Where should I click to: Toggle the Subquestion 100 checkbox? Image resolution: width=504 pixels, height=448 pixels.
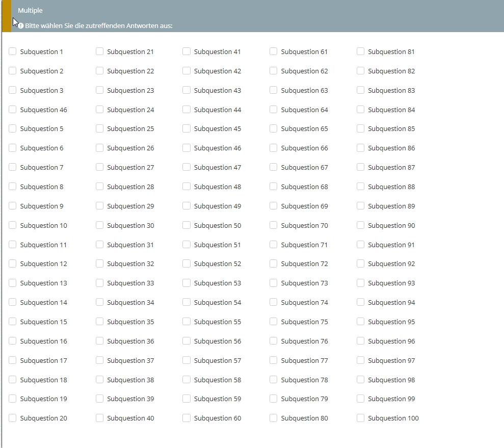click(361, 418)
